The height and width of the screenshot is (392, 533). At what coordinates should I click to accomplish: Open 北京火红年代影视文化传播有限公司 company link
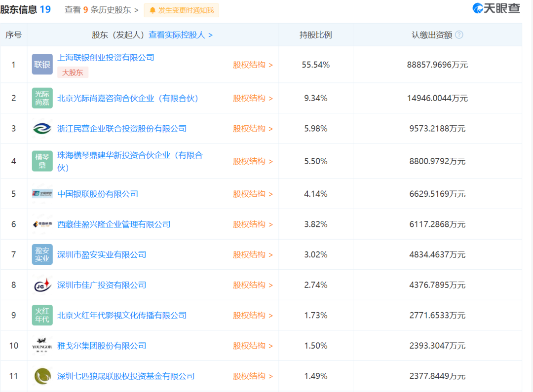point(122,315)
